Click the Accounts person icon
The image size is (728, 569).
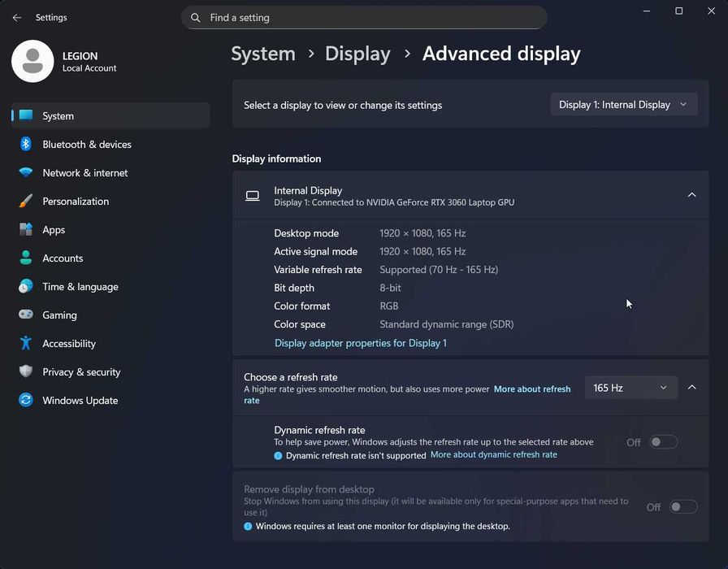pyautogui.click(x=26, y=258)
